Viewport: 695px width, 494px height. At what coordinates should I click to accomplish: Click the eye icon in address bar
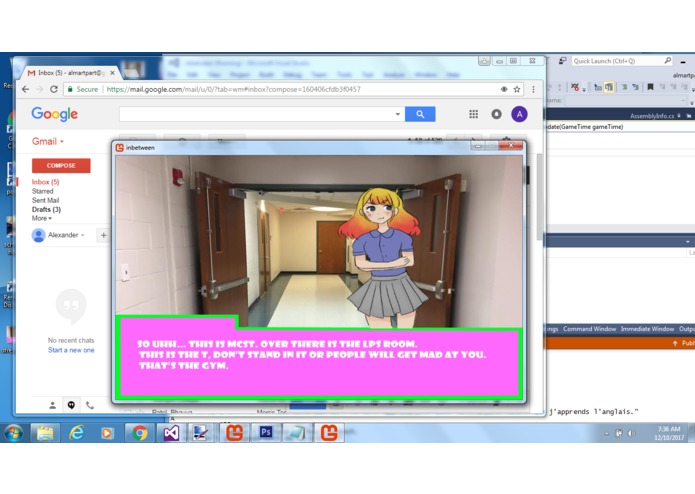(x=504, y=89)
